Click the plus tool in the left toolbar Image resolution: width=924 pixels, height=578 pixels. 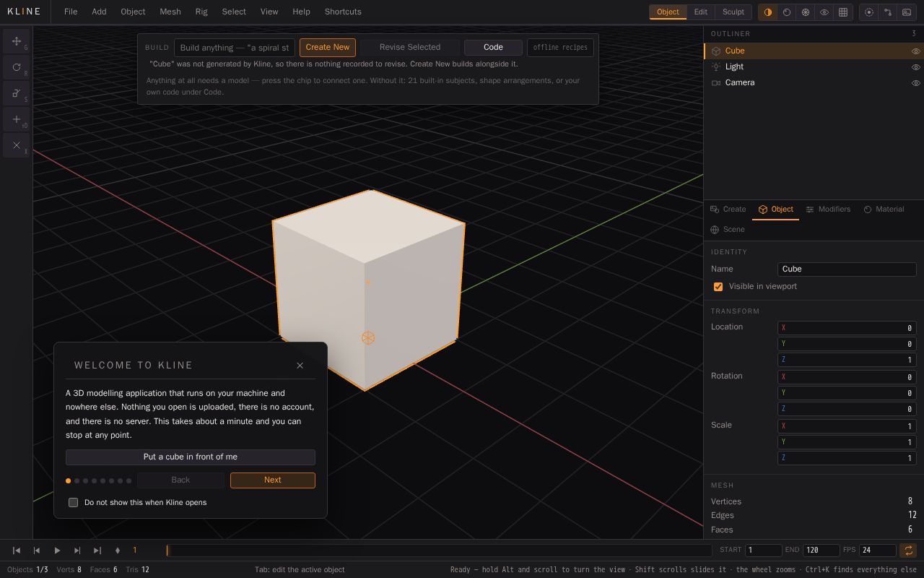16,119
